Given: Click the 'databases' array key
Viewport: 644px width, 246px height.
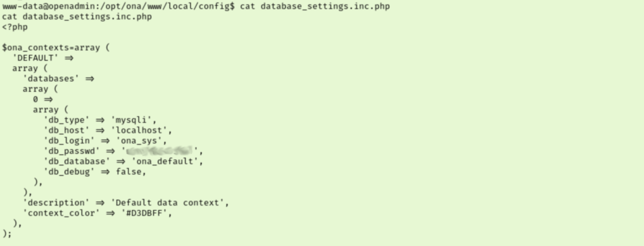Looking at the screenshot, I should pyautogui.click(x=51, y=79).
